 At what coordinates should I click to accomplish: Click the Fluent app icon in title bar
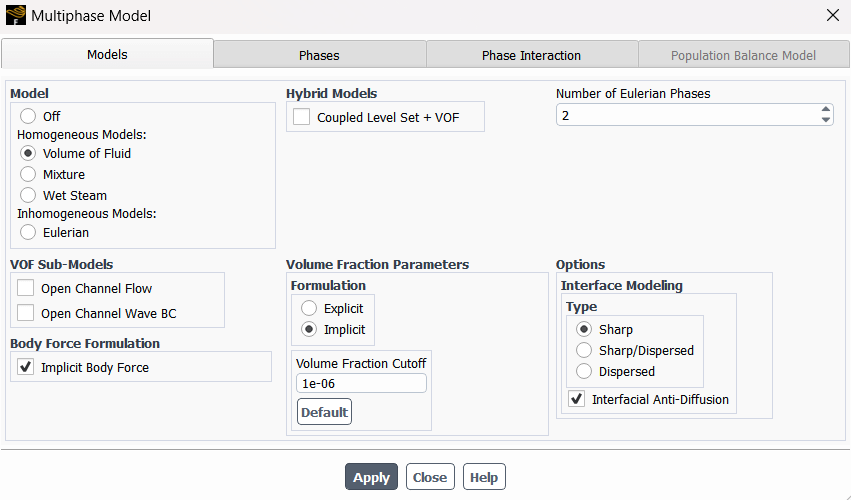coord(16,15)
